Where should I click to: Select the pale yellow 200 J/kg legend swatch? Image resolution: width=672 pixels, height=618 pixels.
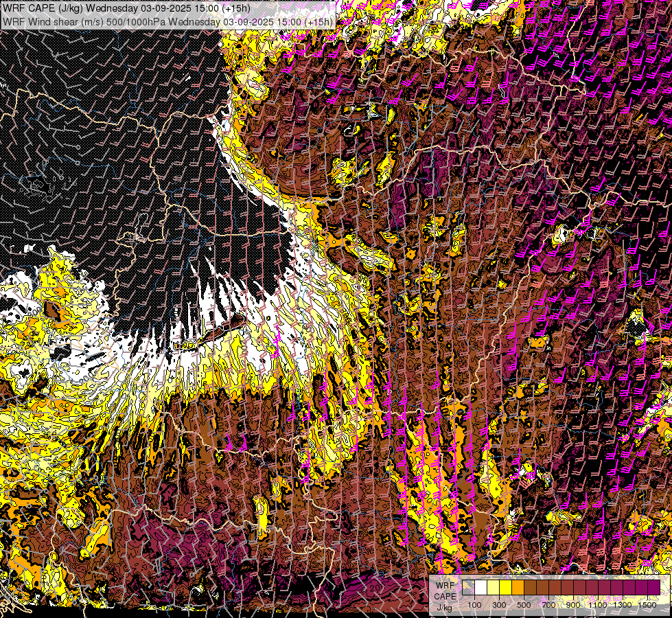point(494,587)
